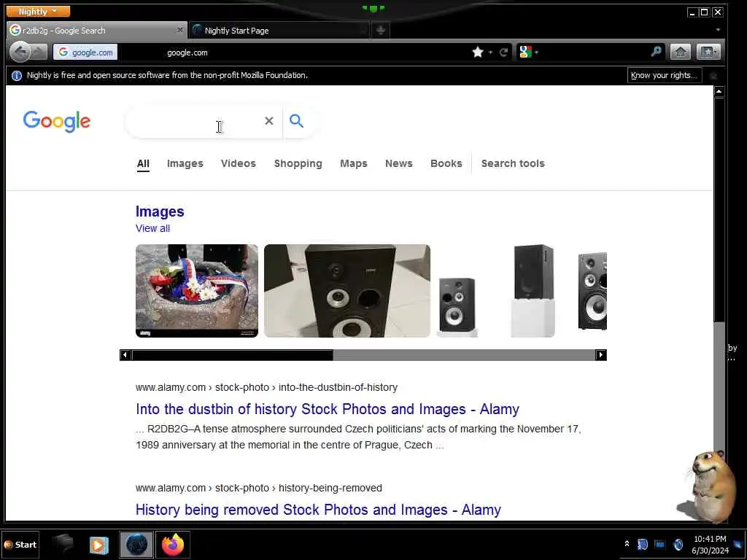The image size is (747, 560).
Task: Click the Google search input field
Action: click(x=196, y=122)
